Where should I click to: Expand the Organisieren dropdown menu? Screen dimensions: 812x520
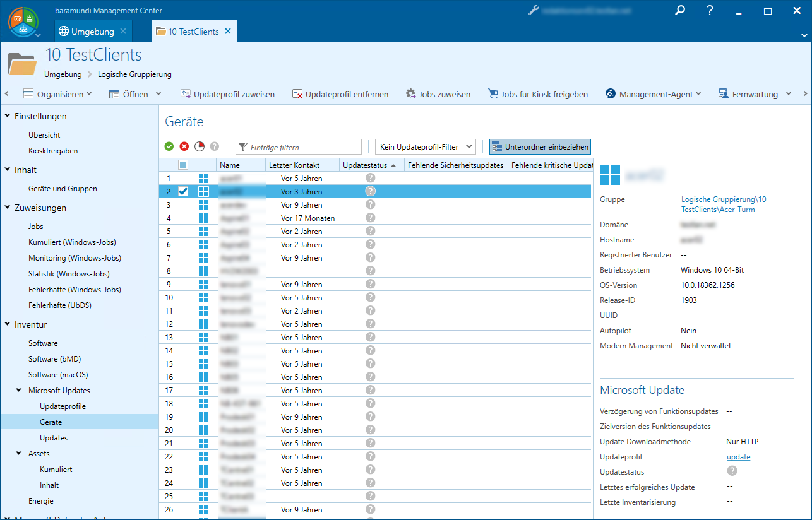click(x=58, y=94)
